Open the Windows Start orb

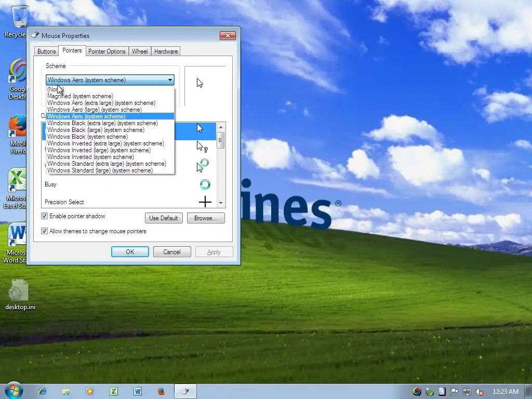click(x=14, y=391)
